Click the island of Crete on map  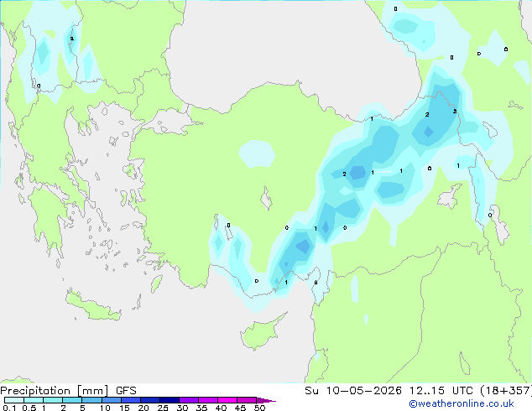coord(93,306)
